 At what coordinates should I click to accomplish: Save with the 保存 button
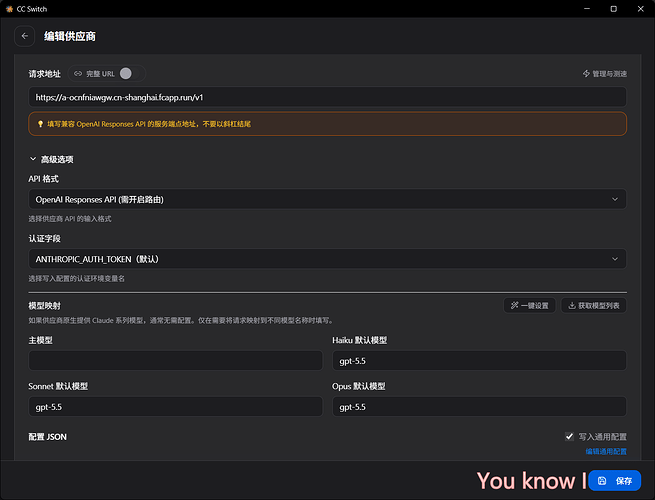click(x=614, y=481)
